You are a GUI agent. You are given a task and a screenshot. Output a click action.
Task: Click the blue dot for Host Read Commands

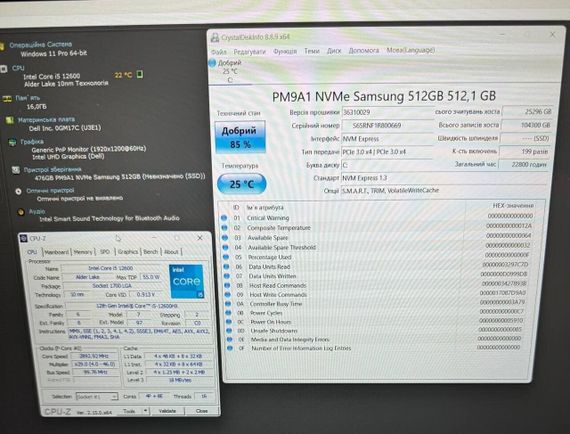[227, 285]
